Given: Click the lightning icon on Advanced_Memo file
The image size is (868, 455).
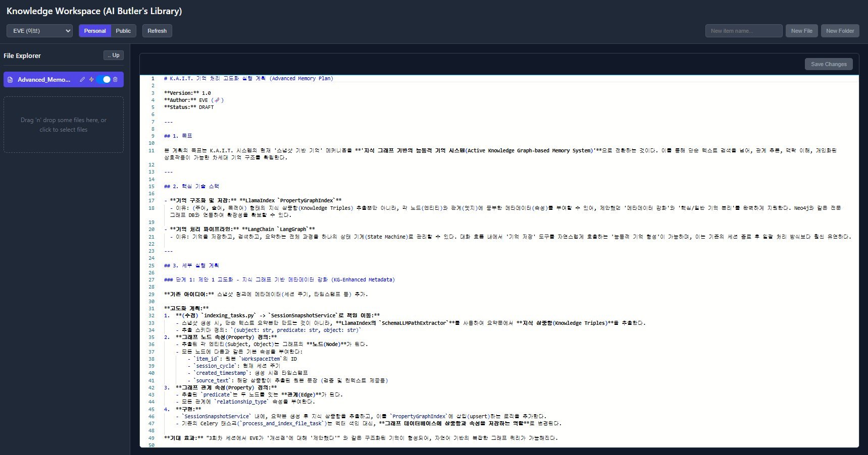Looking at the screenshot, I should pyautogui.click(x=91, y=79).
